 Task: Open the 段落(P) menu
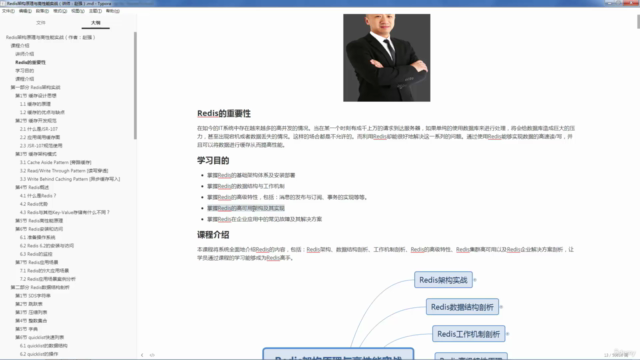pos(42,11)
